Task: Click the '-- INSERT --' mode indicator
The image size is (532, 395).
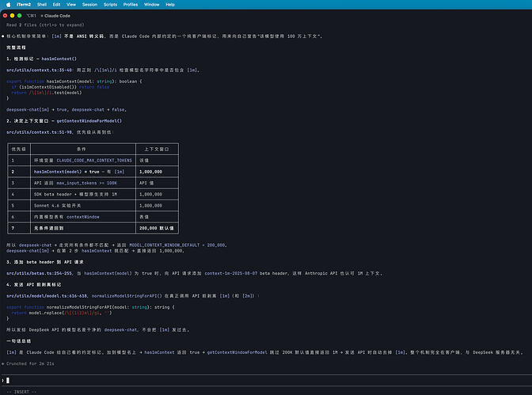Action: [x=21, y=392]
